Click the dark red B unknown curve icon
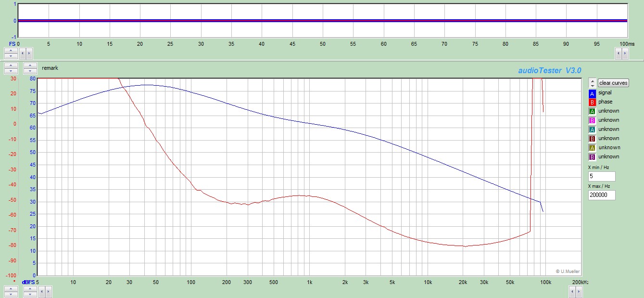The height and width of the screenshot is (298, 644). click(592, 139)
